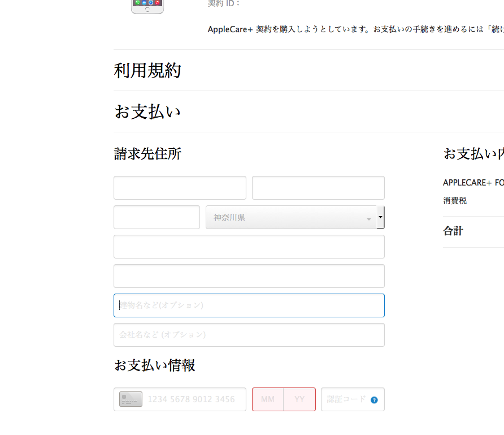Click the first full-width address line field
Screen dimensions: 504x435
[x=249, y=247]
